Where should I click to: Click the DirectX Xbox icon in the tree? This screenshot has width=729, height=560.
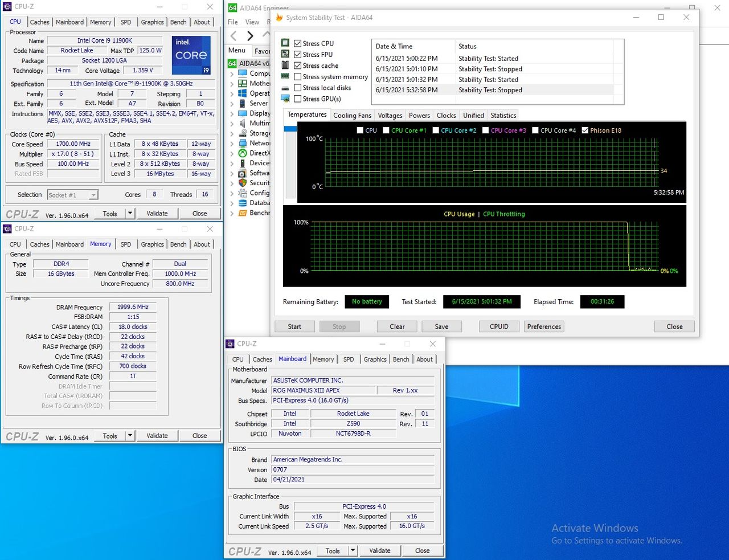(243, 153)
